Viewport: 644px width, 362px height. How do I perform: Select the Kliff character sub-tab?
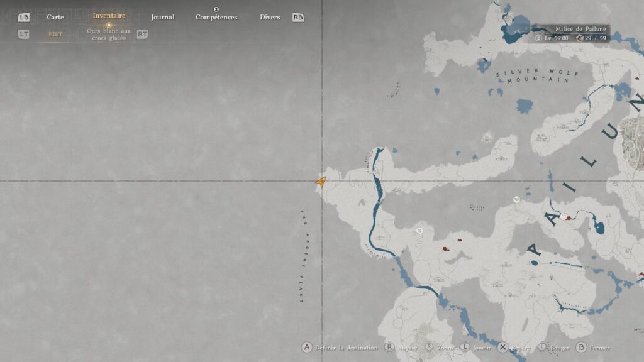tap(55, 34)
